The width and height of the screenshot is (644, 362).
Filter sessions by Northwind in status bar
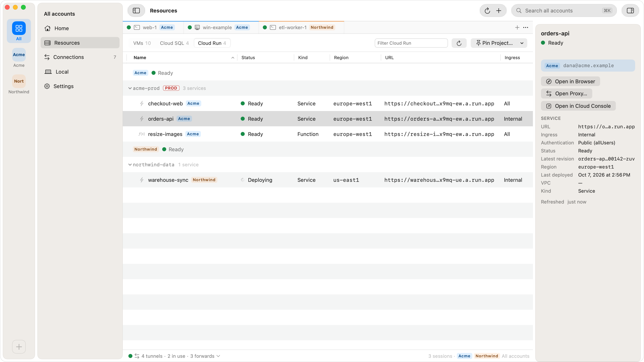tap(486, 356)
